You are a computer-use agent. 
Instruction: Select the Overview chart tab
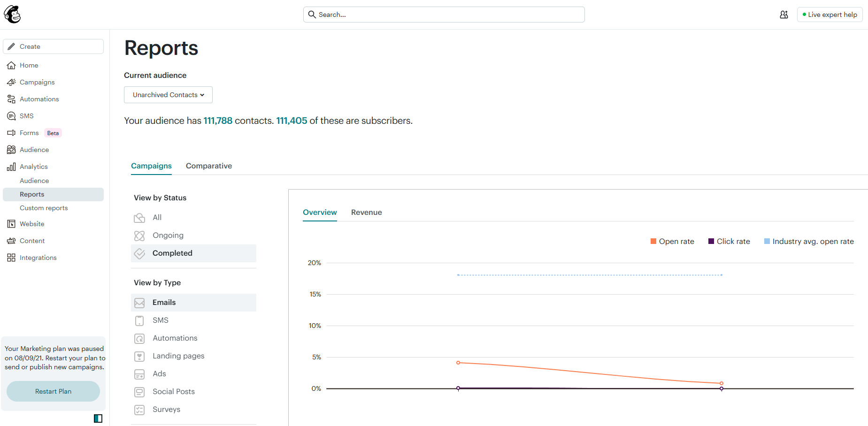(x=320, y=213)
